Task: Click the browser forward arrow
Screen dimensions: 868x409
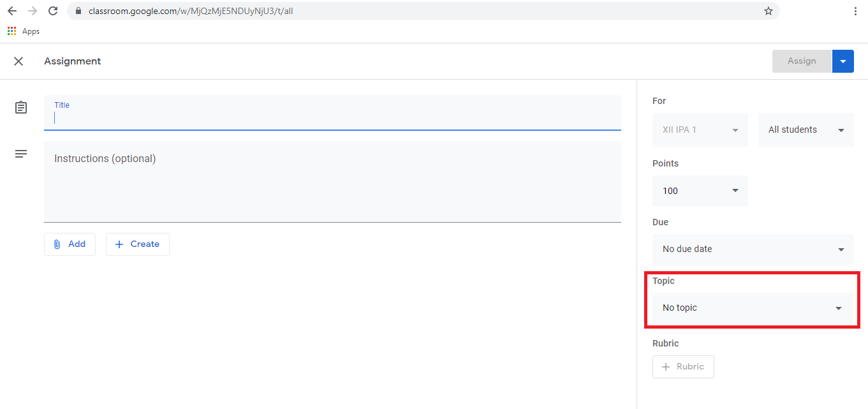Action: [33, 11]
